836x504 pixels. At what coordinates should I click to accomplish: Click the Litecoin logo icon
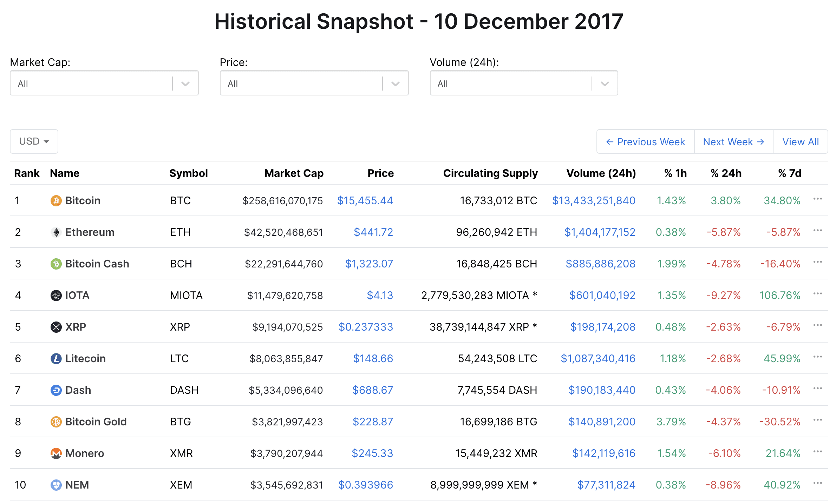pyautogui.click(x=56, y=359)
